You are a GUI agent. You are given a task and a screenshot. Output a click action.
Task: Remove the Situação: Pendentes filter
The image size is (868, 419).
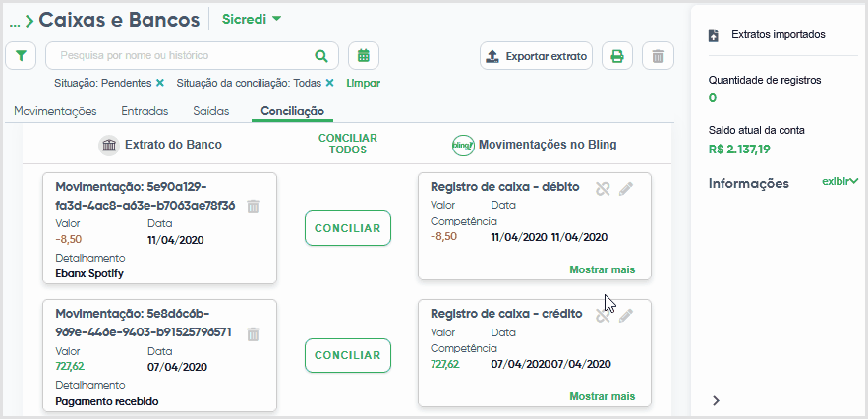click(160, 83)
